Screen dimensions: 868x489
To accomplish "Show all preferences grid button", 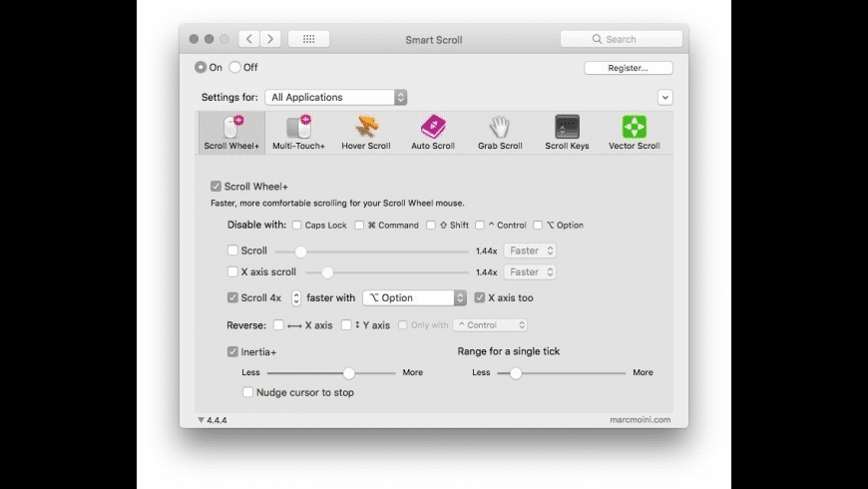I will tap(309, 39).
